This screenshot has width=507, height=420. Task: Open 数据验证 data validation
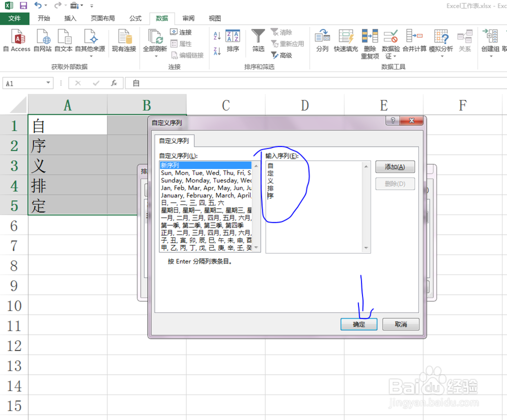390,44
